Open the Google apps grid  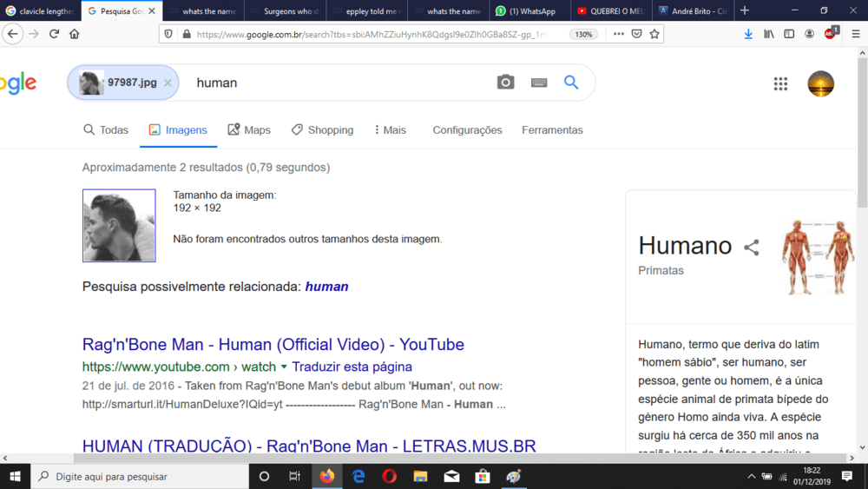pyautogui.click(x=780, y=83)
